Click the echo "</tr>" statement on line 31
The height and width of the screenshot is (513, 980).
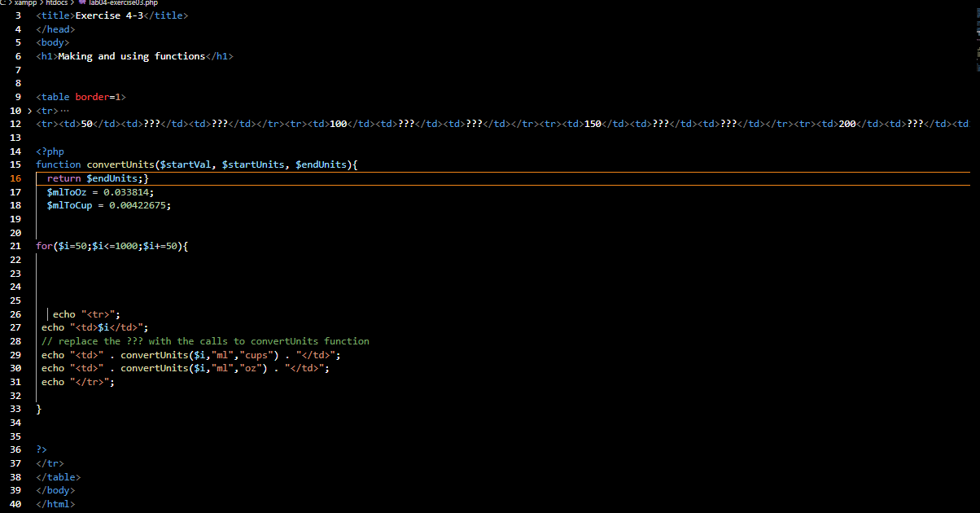point(78,382)
